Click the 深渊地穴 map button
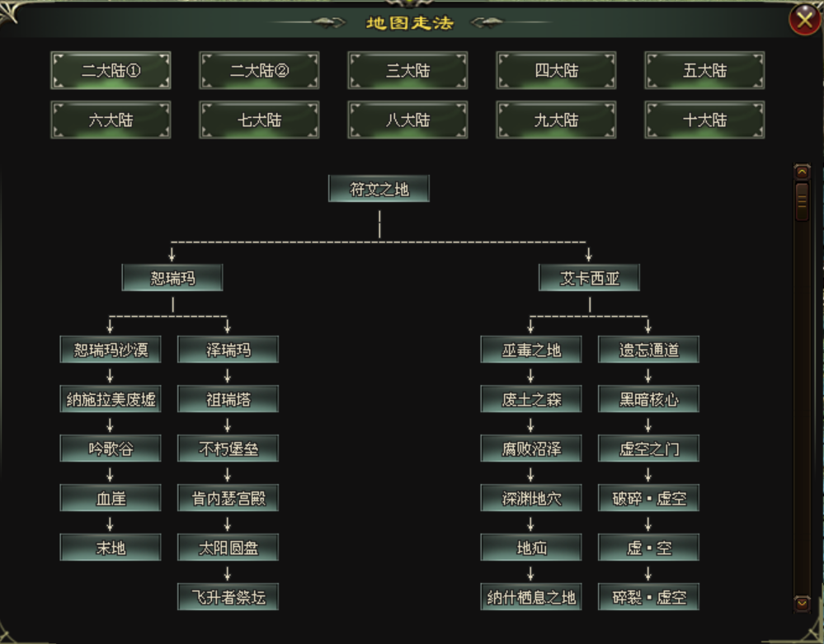This screenshot has width=824, height=644. pos(531,498)
